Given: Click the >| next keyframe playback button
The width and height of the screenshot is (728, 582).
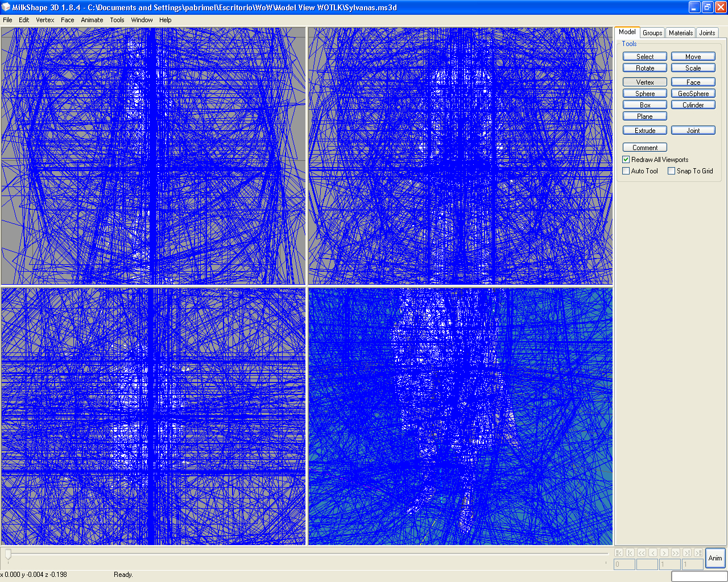Looking at the screenshot, I should (x=687, y=552).
